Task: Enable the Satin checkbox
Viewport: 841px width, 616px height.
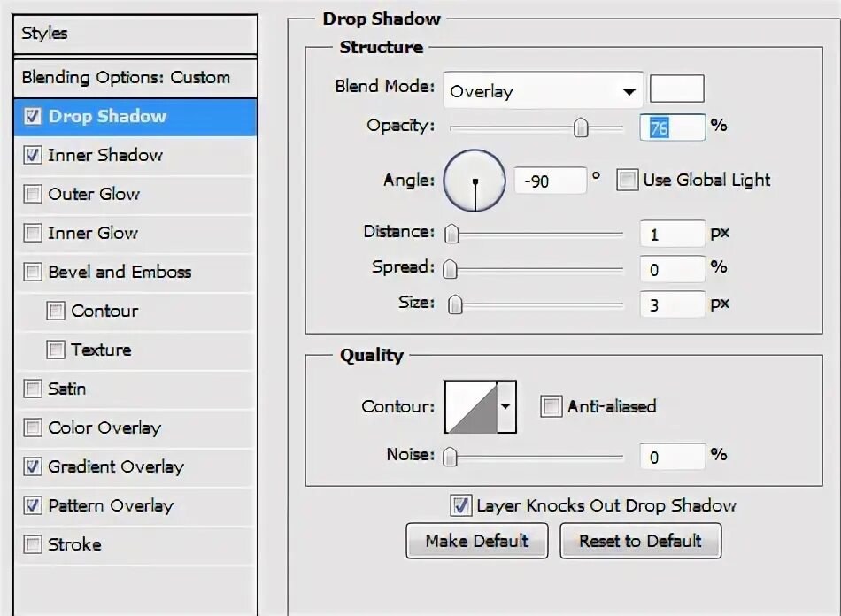Action: 32,389
